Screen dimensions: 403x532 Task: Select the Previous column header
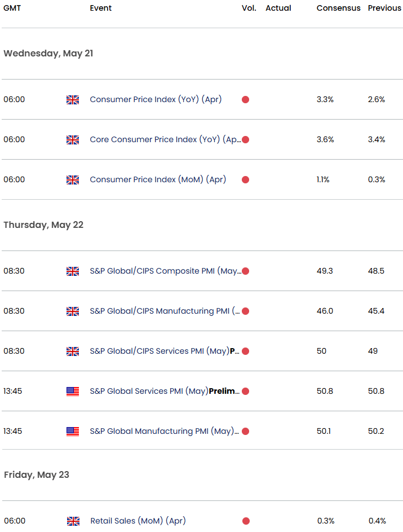pos(384,8)
